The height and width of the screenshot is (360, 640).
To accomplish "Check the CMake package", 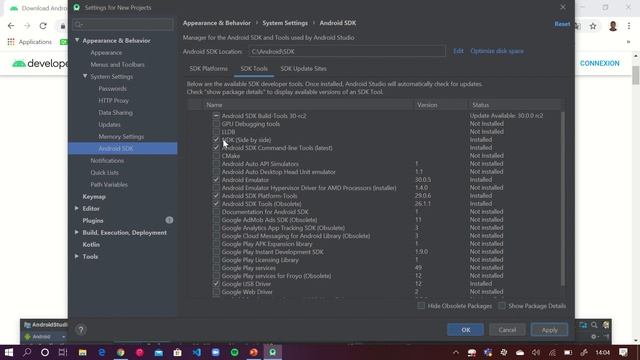I will (216, 156).
